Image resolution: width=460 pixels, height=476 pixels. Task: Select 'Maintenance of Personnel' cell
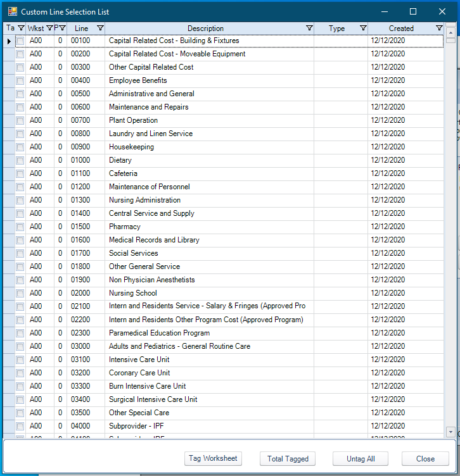(x=209, y=187)
